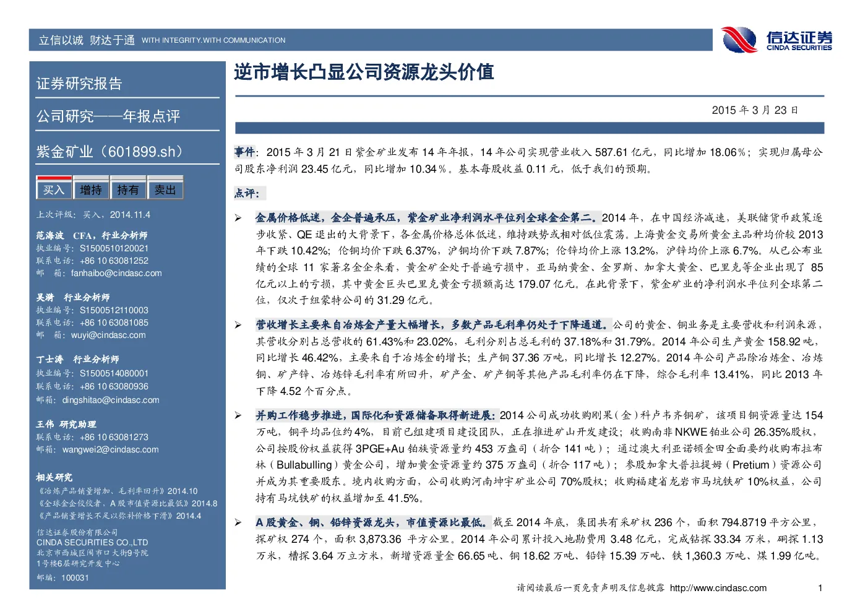This screenshot has width=868, height=614.
Task: Select the 卖出 rating box
Action: [x=165, y=189]
